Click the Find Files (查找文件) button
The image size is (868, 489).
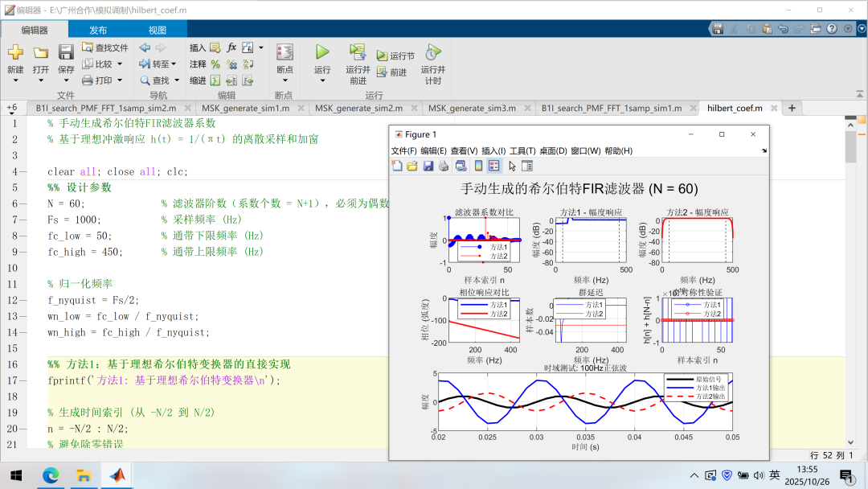click(105, 47)
